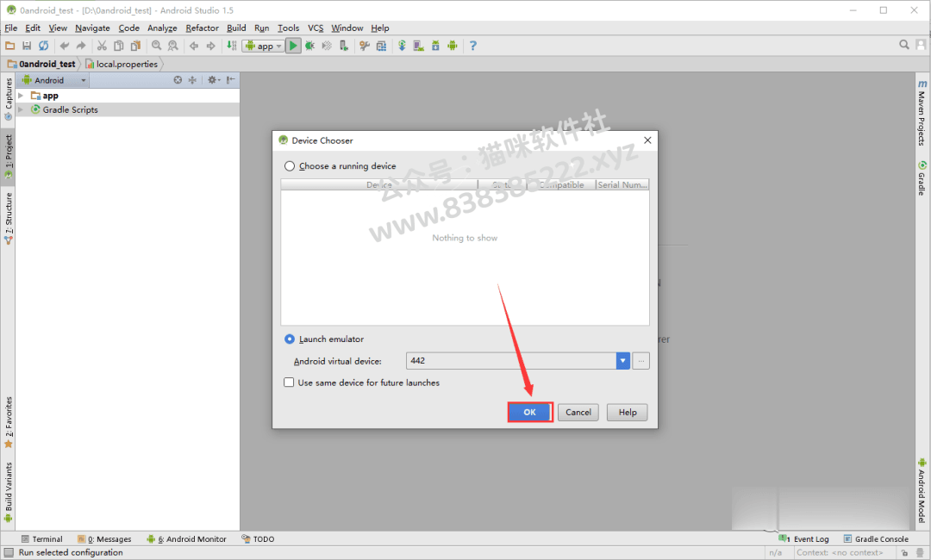Select the Launch emulator radio button

coord(289,339)
